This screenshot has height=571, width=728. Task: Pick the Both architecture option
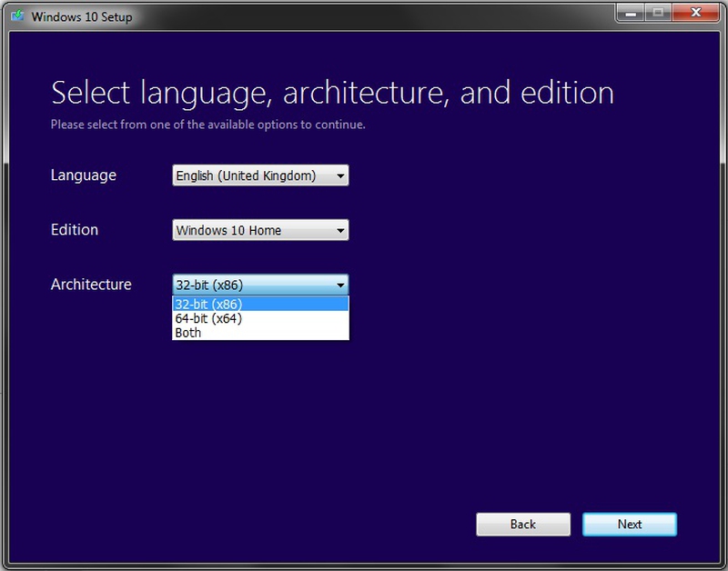tap(260, 333)
